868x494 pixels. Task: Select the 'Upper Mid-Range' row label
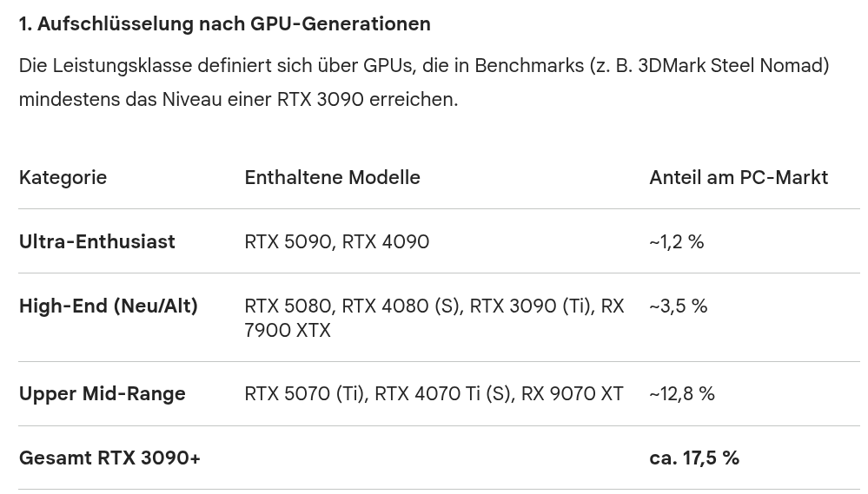(x=103, y=394)
